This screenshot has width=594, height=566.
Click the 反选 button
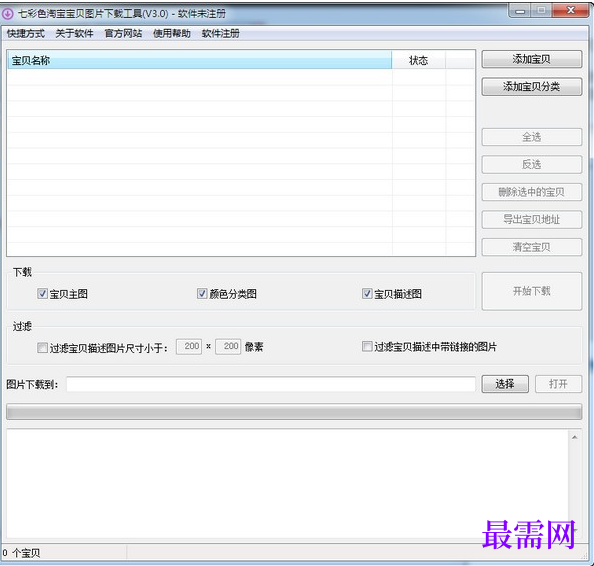[531, 164]
